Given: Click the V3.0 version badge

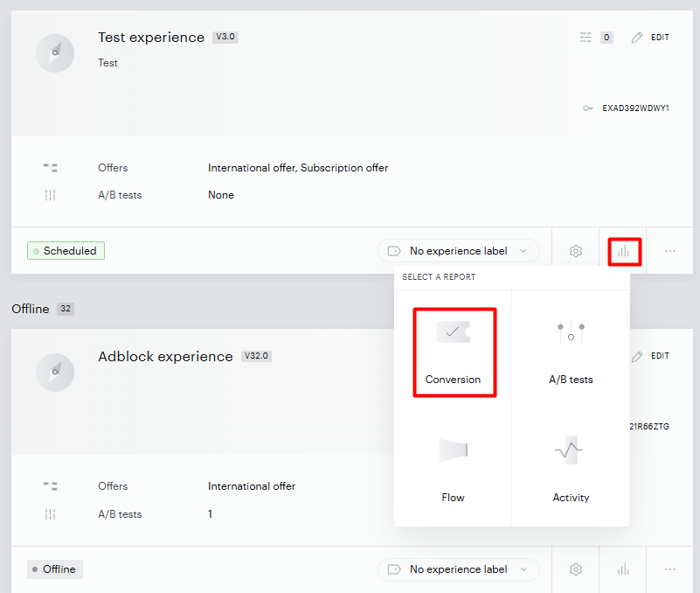Looking at the screenshot, I should coord(225,37).
